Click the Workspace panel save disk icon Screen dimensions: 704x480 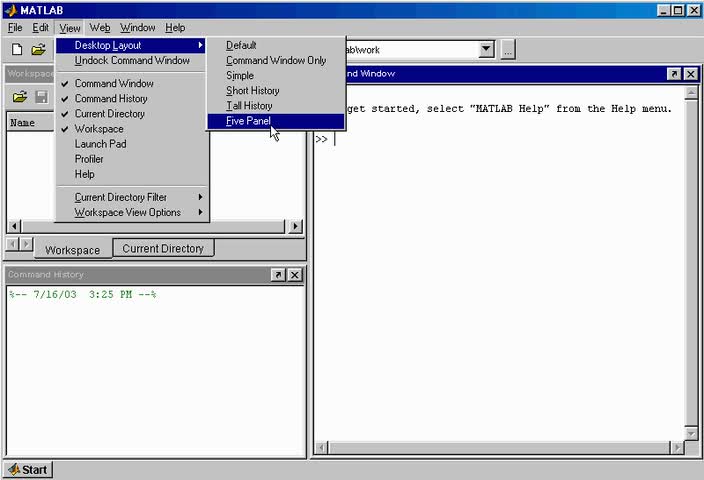click(41, 97)
